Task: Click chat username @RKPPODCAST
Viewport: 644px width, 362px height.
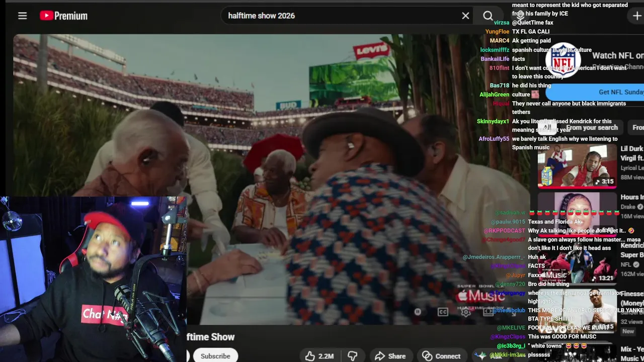Action: tap(504, 231)
